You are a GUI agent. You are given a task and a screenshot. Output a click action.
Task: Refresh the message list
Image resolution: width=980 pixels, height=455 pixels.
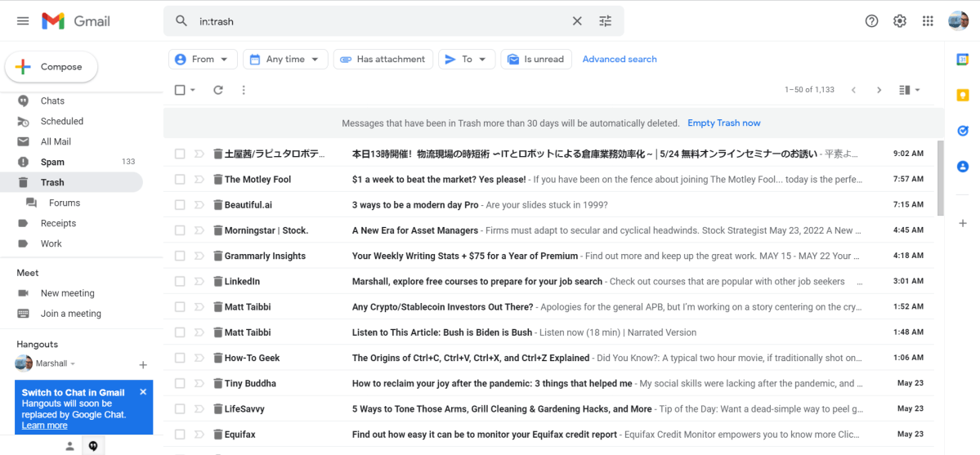click(218, 90)
